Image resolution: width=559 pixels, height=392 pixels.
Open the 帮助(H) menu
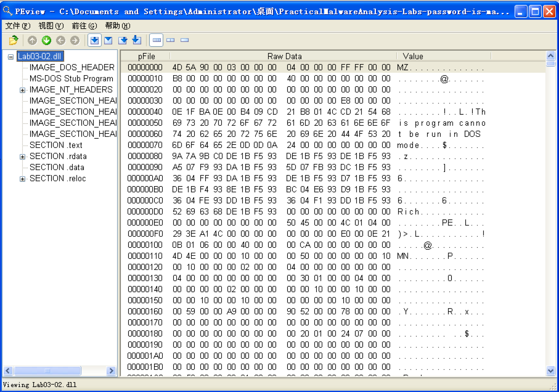pos(118,26)
